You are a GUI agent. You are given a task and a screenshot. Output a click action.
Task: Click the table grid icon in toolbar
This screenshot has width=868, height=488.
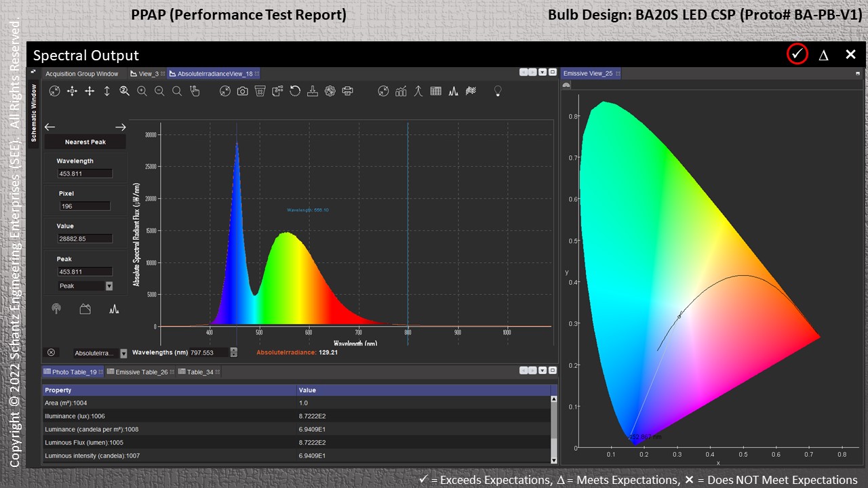coord(436,91)
